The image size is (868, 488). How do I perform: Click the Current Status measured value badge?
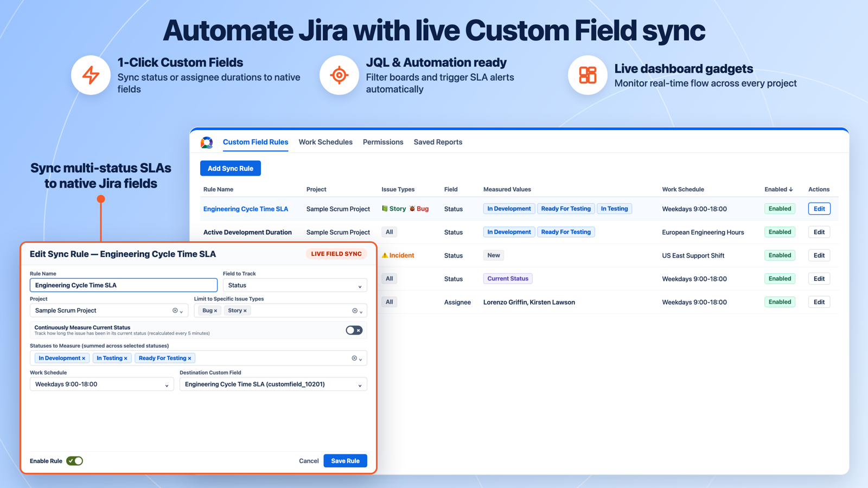[x=508, y=279]
